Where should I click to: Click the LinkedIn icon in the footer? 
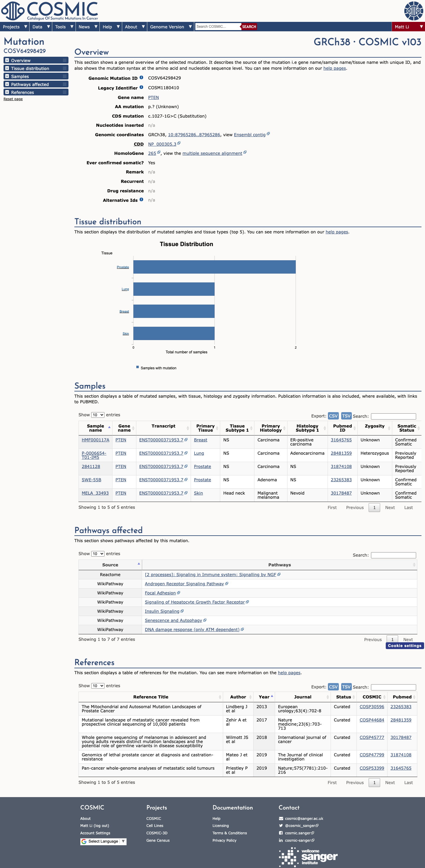(x=281, y=840)
